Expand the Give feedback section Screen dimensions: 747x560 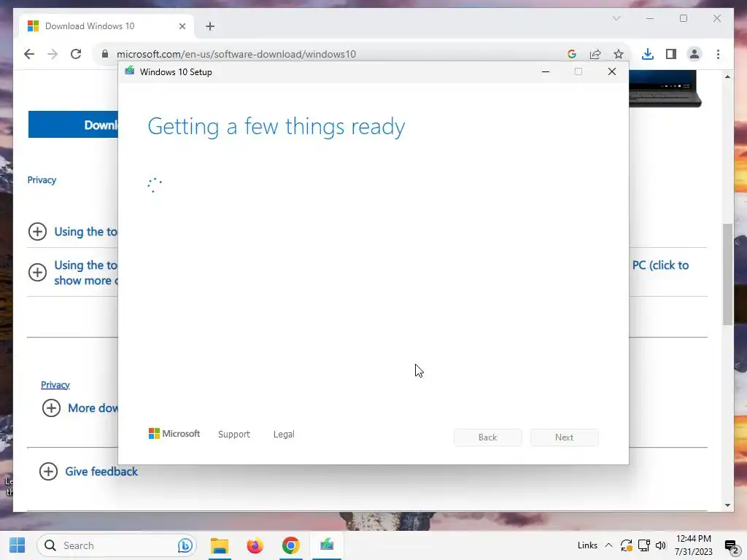pos(48,472)
